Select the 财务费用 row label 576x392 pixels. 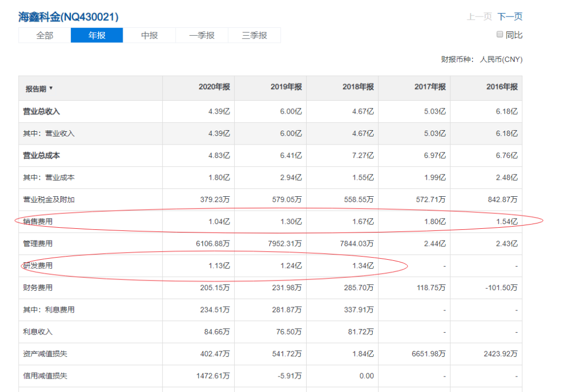(x=38, y=288)
